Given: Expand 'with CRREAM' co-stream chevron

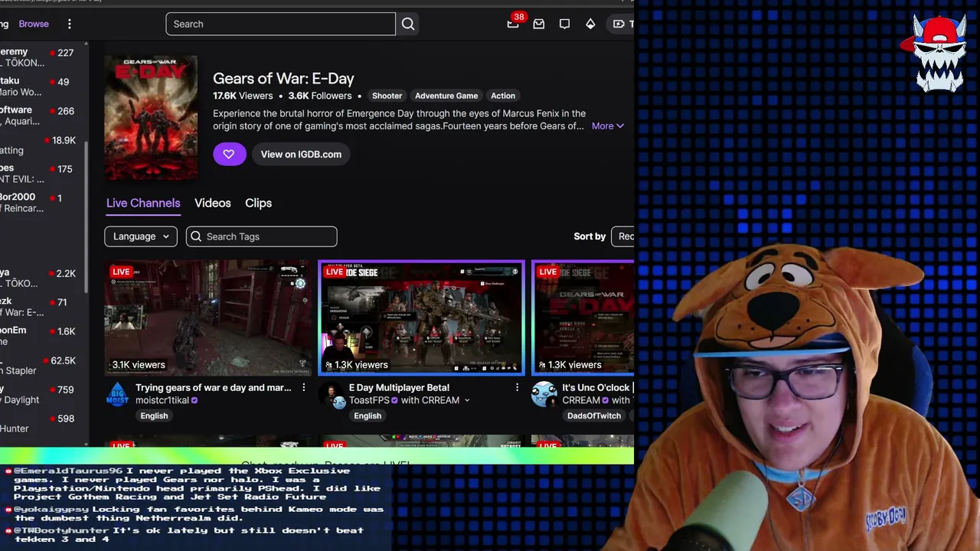Looking at the screenshot, I should [467, 400].
